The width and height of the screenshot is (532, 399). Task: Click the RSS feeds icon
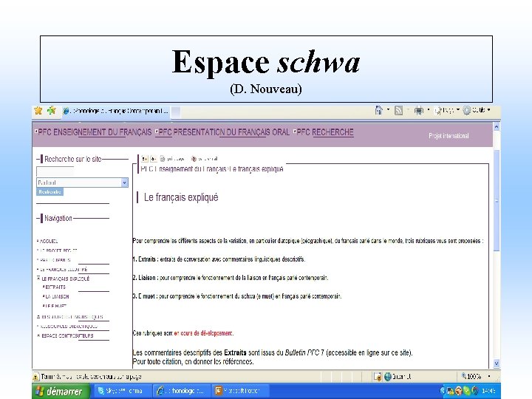pyautogui.click(x=399, y=110)
